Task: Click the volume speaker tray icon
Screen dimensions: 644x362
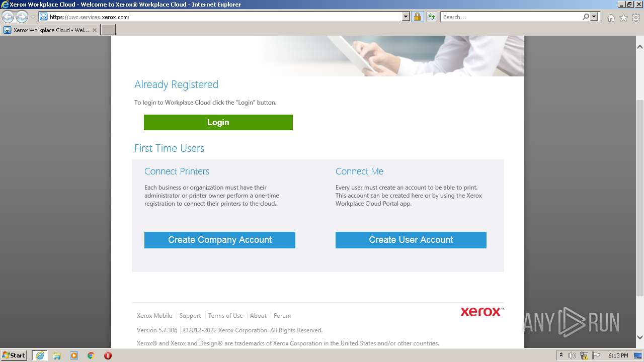Action: [x=572, y=355]
